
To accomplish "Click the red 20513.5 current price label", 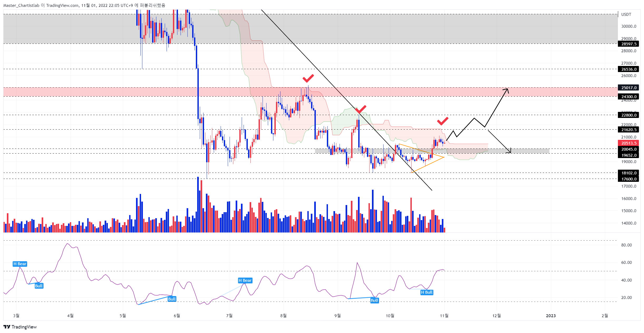I will tap(628, 143).
